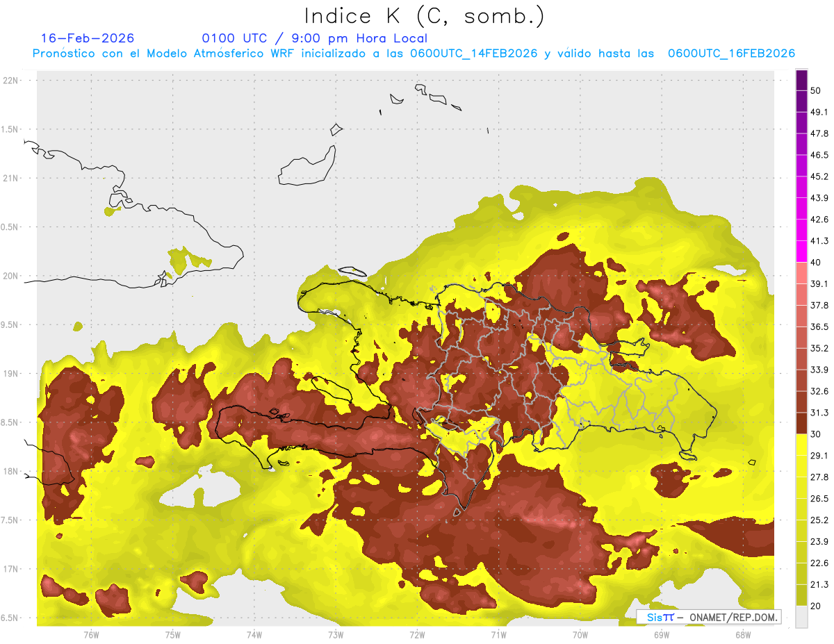Click the legend value "25.2"
This screenshot has height=644, width=834.
pyautogui.click(x=819, y=520)
